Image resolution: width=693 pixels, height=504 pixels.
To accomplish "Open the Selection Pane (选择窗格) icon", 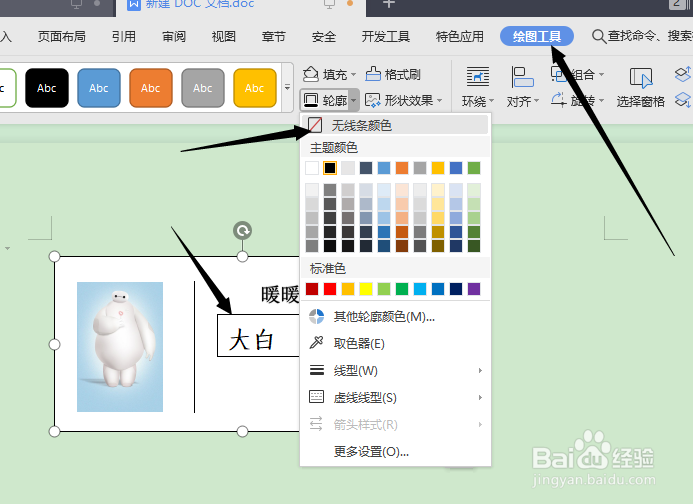I will (640, 77).
